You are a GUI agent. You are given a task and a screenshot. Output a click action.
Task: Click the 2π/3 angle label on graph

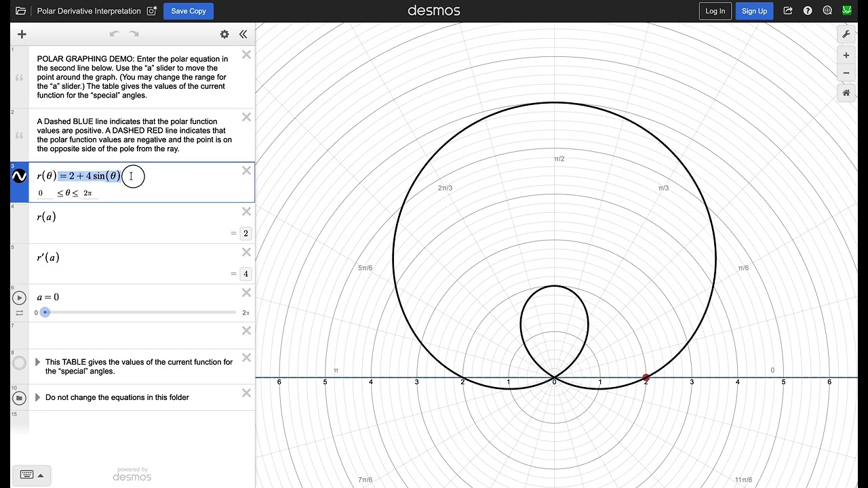click(x=445, y=188)
